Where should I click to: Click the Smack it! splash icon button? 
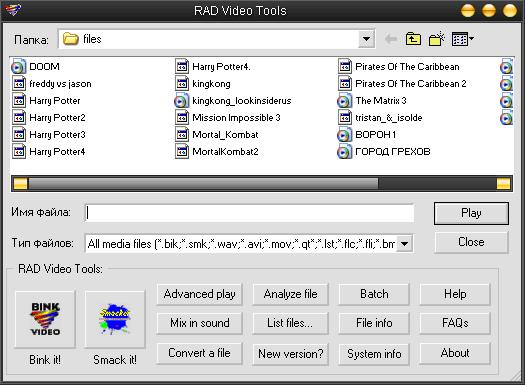click(115, 319)
